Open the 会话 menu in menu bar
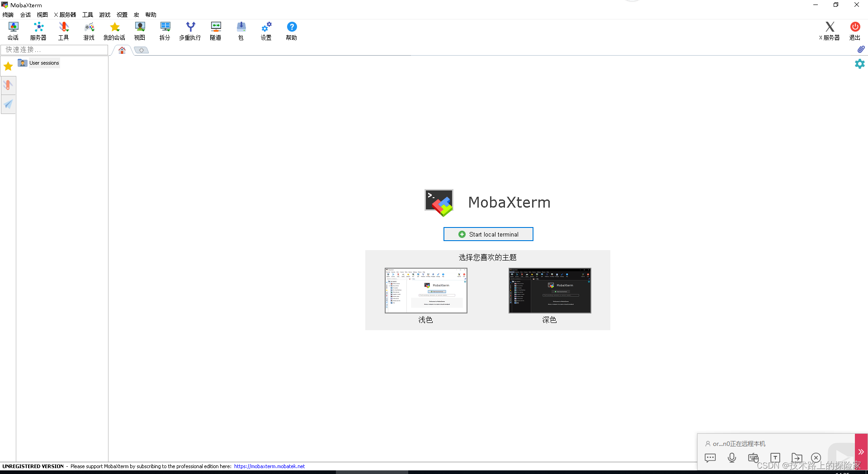Viewport: 868px width, 474px height. (x=25, y=15)
